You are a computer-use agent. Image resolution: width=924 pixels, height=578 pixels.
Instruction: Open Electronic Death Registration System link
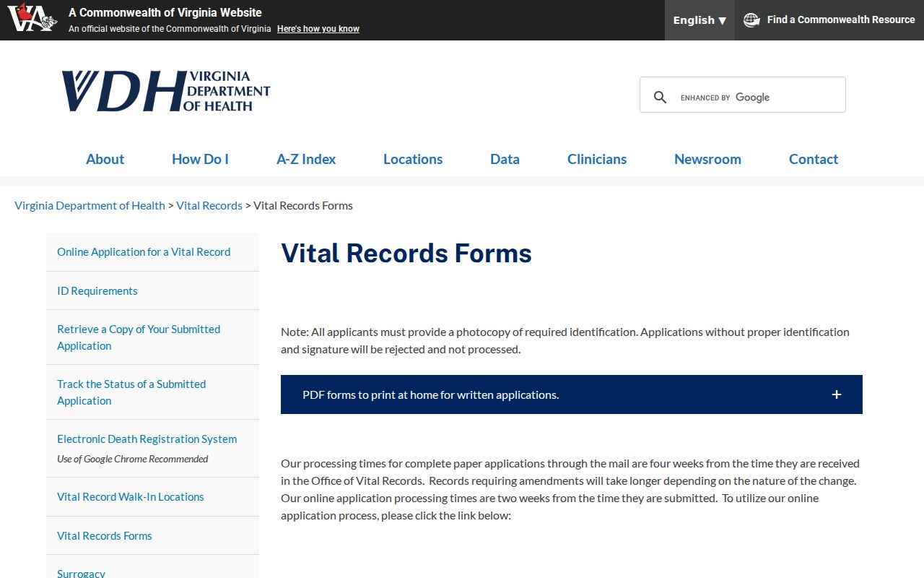147,439
